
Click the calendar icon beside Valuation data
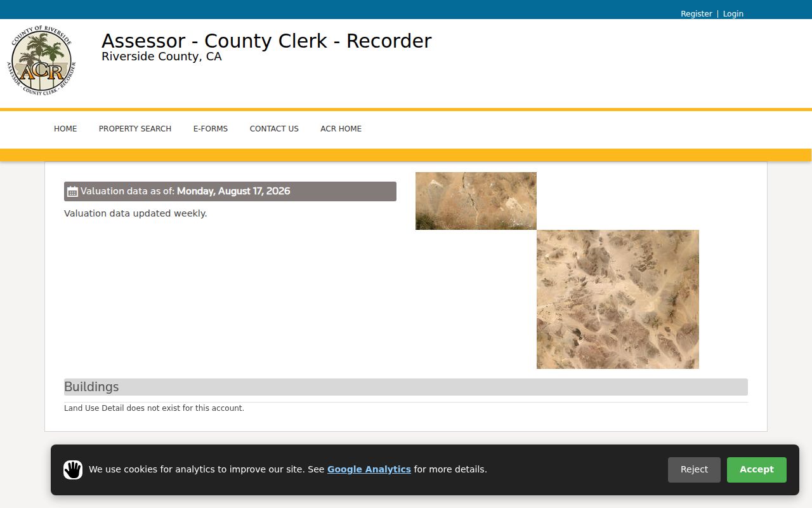click(x=72, y=192)
